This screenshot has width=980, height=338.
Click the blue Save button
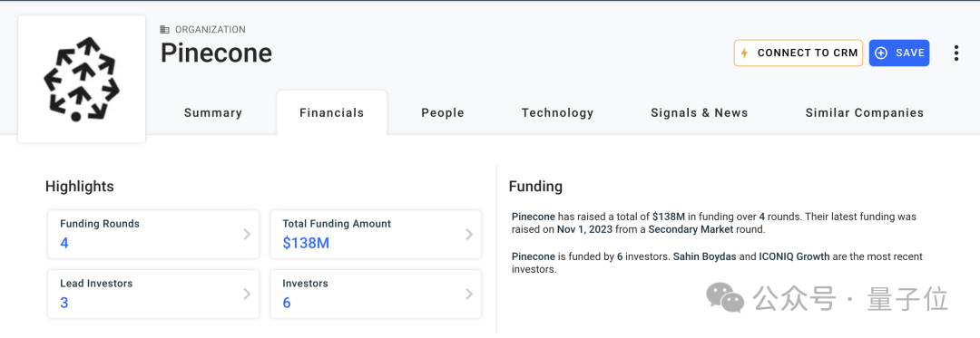coord(899,53)
